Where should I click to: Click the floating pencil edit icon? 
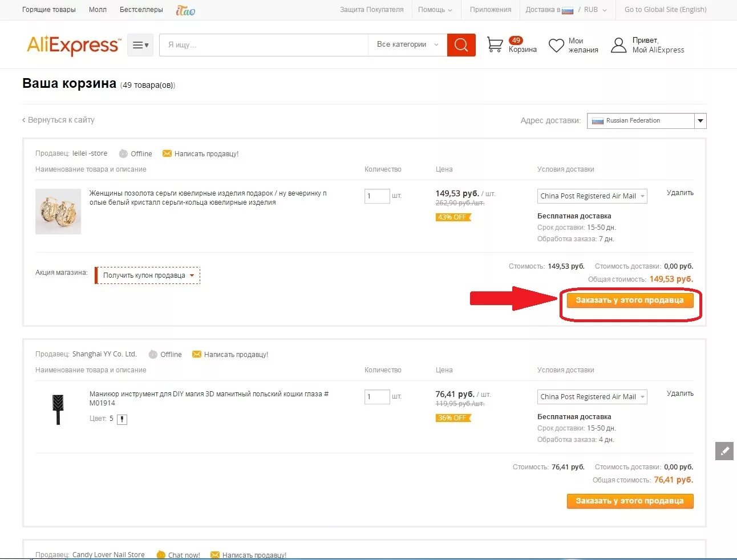[x=724, y=451]
